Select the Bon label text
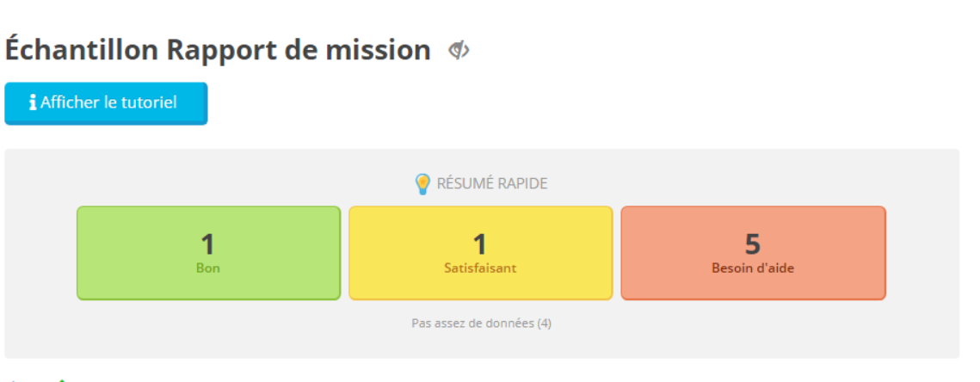Viewport: 980px width, 382px height. (x=208, y=268)
